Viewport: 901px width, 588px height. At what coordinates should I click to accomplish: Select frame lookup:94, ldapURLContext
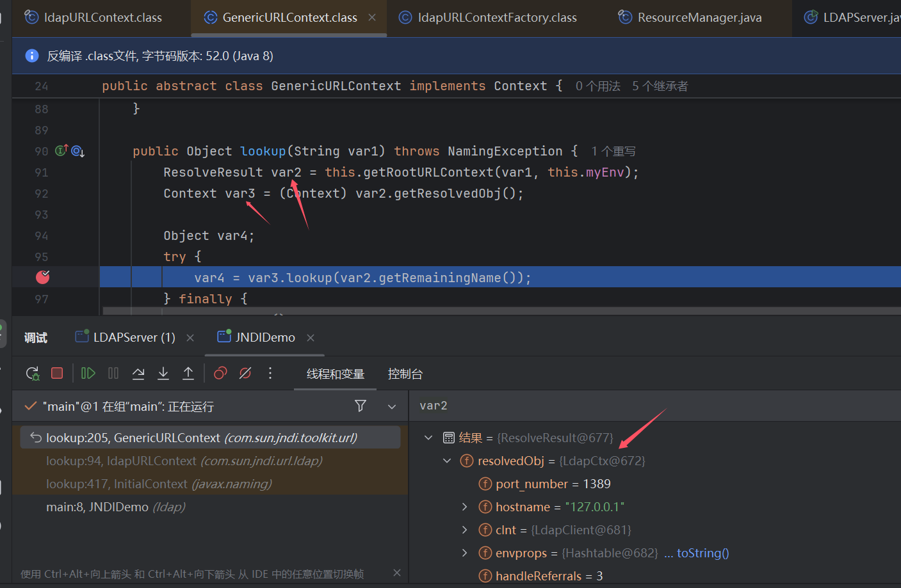coord(211,461)
